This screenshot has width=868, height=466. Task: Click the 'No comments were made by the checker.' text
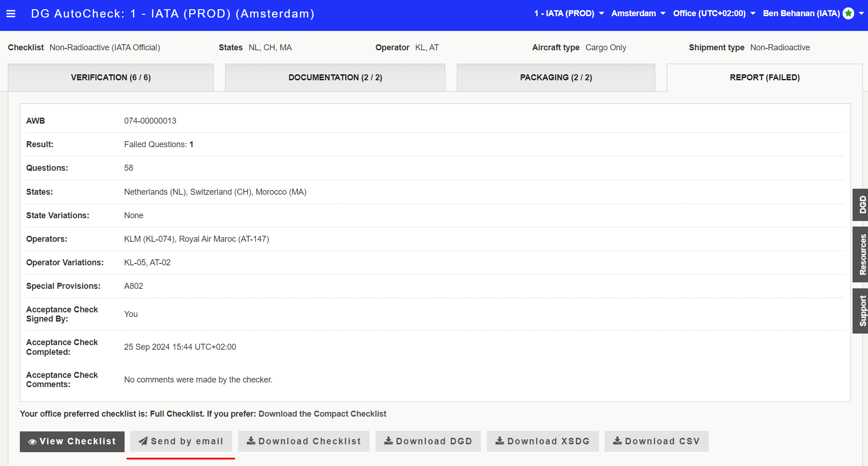[x=198, y=380]
